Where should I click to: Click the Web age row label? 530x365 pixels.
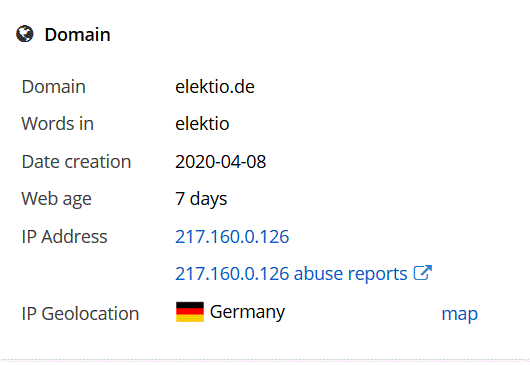(56, 199)
